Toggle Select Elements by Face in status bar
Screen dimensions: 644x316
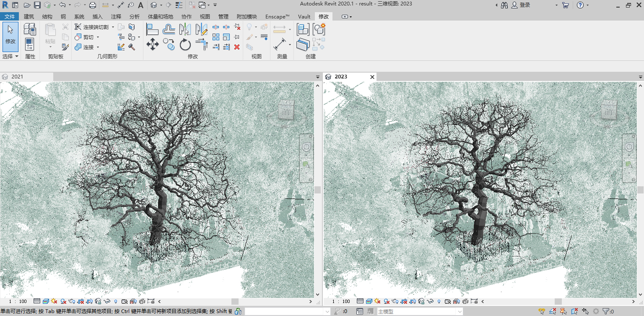pyautogui.click(x=575, y=311)
